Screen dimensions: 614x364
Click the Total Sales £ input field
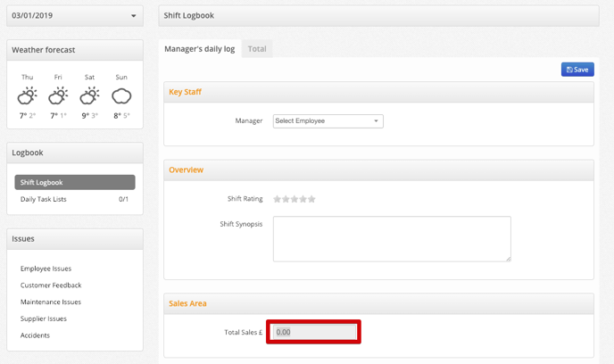(x=315, y=332)
